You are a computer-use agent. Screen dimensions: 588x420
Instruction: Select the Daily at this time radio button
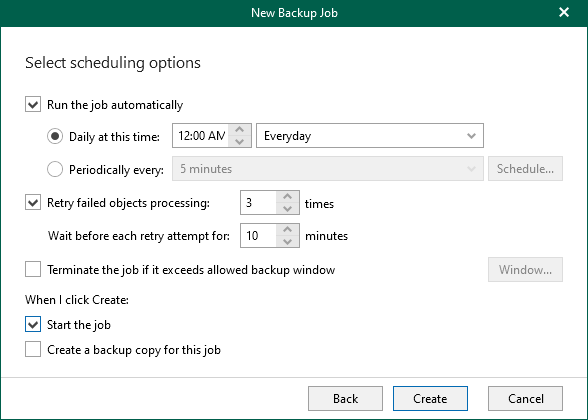(x=55, y=136)
